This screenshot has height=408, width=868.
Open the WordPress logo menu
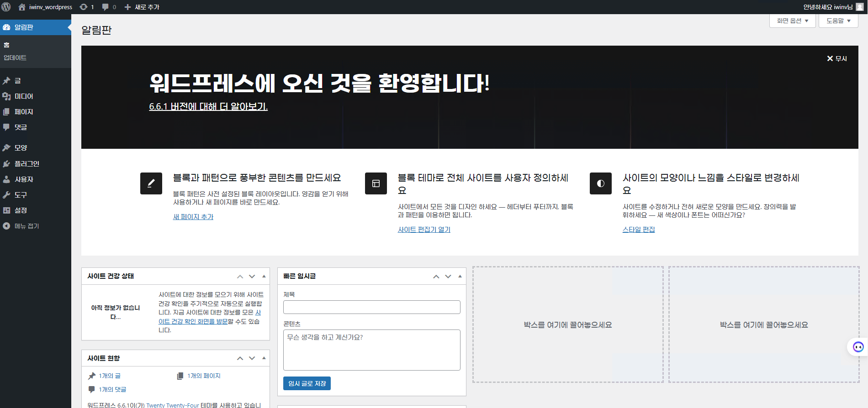tap(6, 7)
